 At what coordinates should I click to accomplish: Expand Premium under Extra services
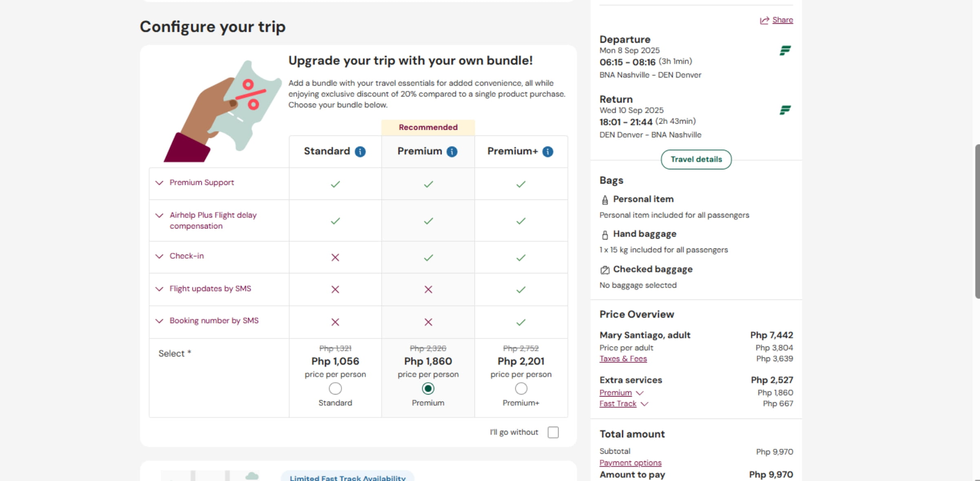[640, 393]
